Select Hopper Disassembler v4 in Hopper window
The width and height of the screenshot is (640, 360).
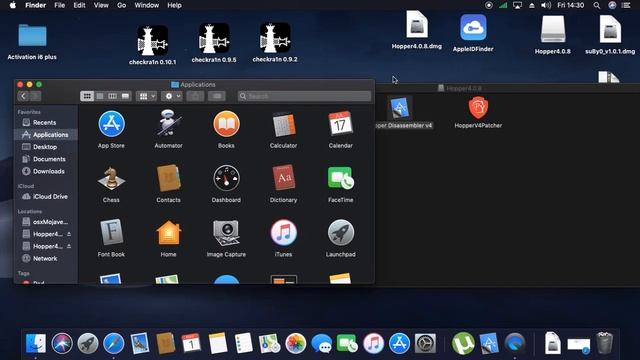pyautogui.click(x=400, y=108)
